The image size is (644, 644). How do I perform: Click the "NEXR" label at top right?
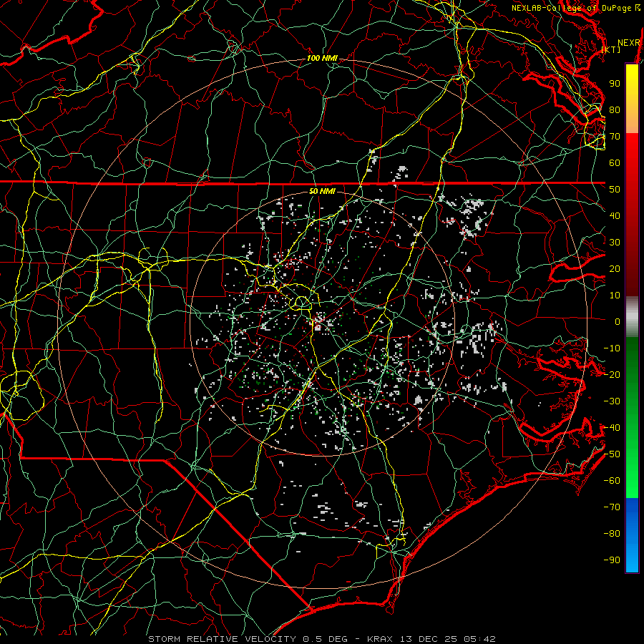click(x=629, y=43)
